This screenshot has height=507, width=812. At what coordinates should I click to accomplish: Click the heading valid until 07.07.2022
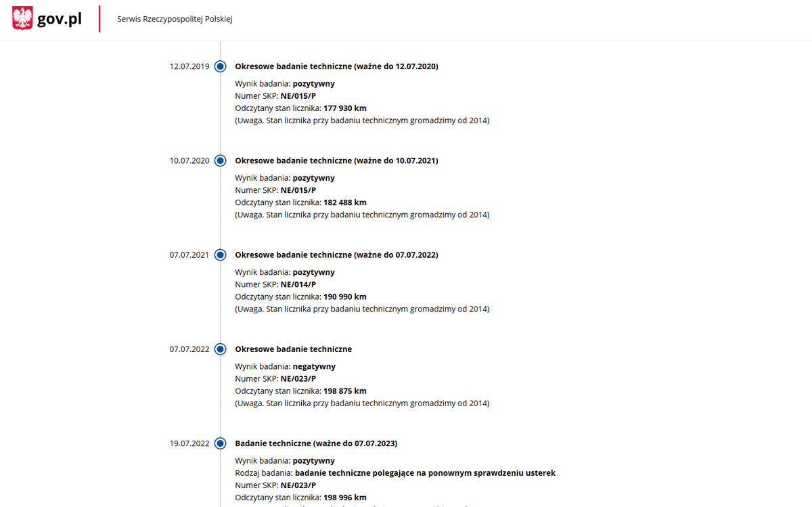pyautogui.click(x=336, y=255)
